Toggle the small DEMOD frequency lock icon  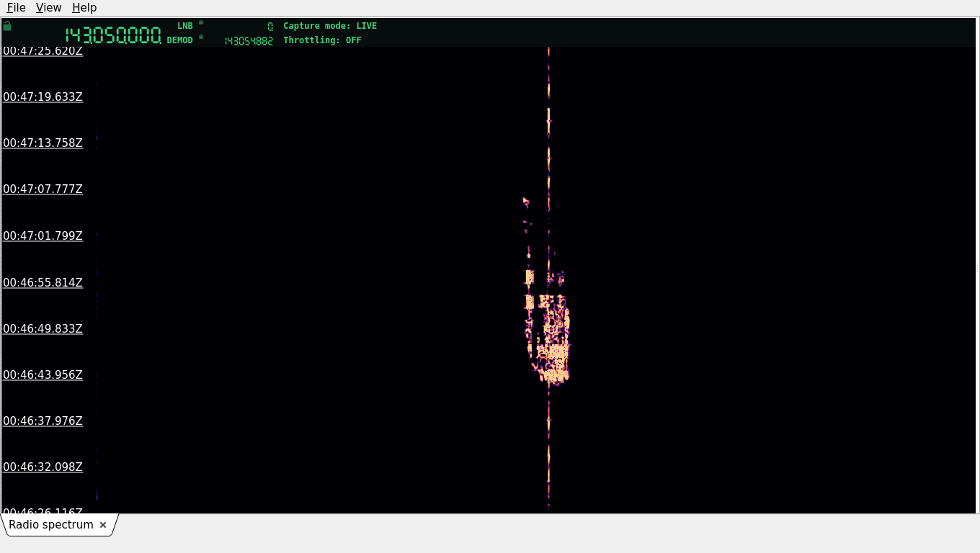201,37
